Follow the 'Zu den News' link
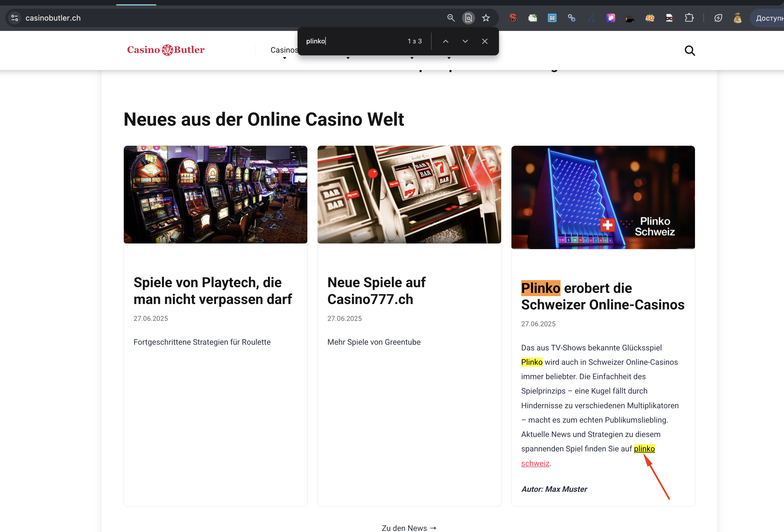The width and height of the screenshot is (784, 532). point(409,528)
